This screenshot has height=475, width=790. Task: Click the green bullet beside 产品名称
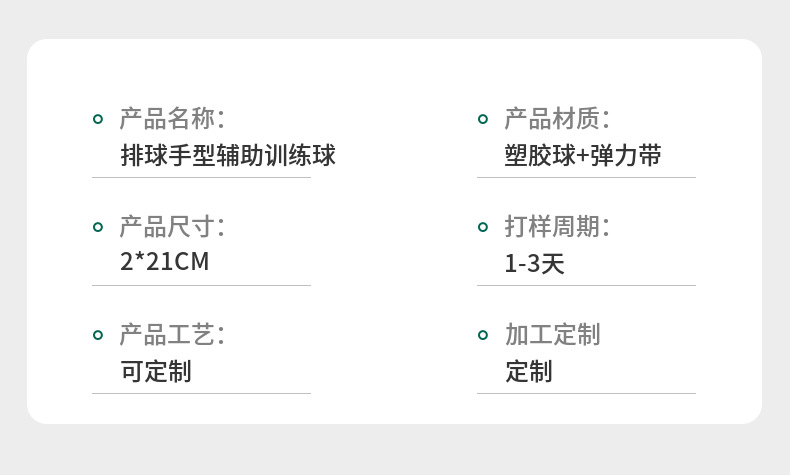pyautogui.click(x=98, y=119)
